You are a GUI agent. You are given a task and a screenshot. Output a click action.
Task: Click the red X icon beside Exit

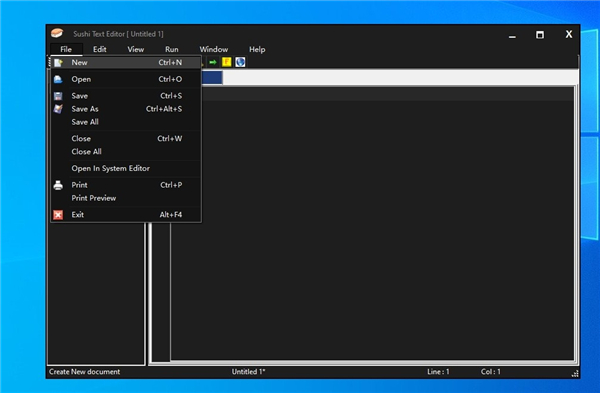[x=58, y=215]
